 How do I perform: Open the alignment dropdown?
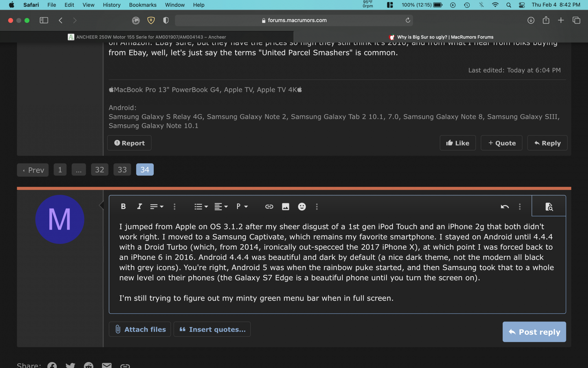pos(221,207)
